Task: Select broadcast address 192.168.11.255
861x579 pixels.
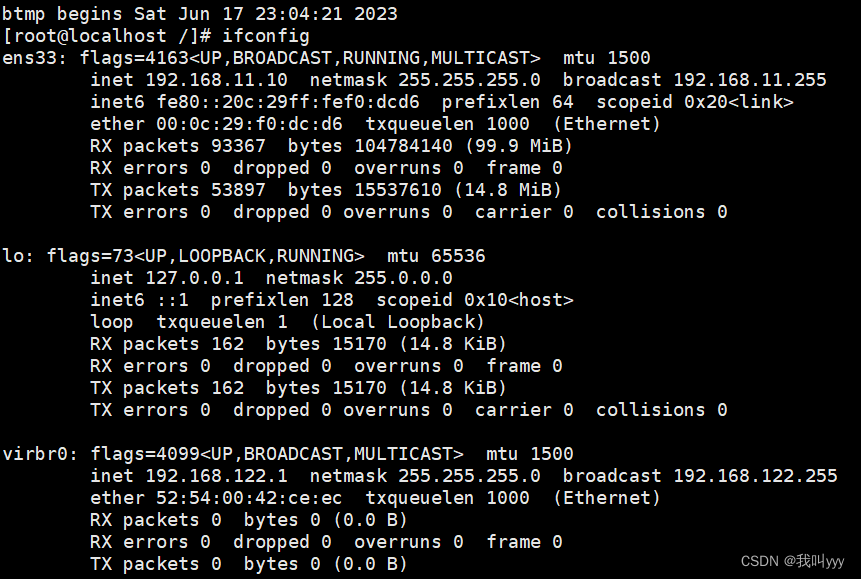Action: (x=750, y=80)
